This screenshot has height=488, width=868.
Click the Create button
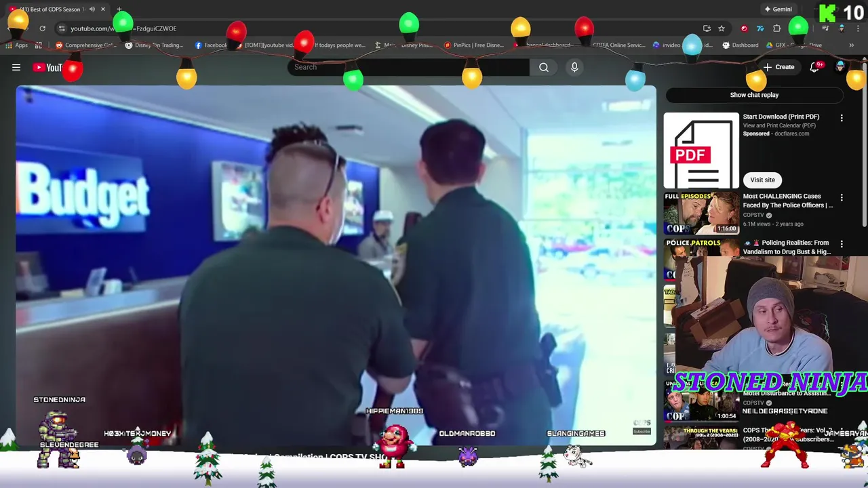[x=778, y=67]
